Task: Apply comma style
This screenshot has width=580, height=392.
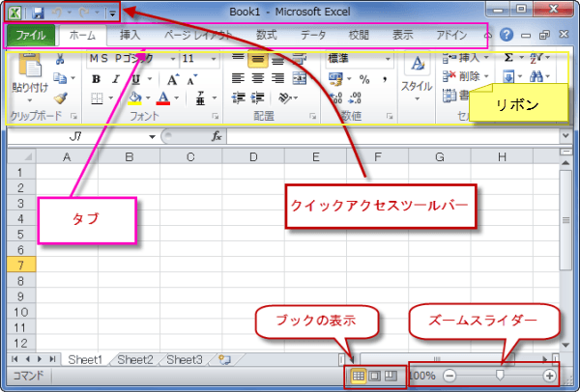Action: pyautogui.click(x=385, y=79)
